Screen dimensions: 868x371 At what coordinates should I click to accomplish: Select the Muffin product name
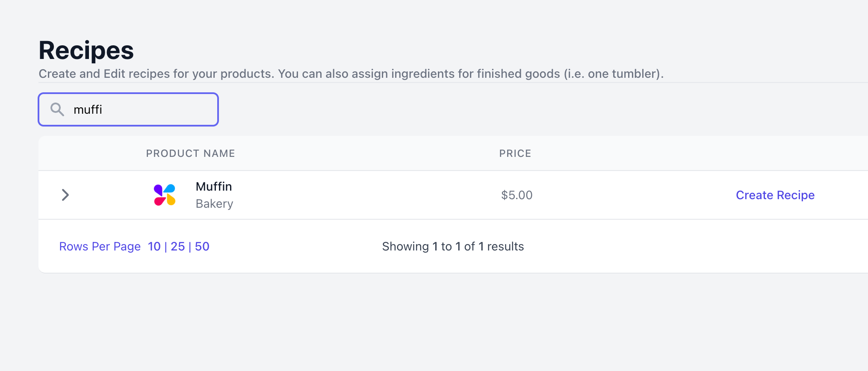[x=214, y=186]
